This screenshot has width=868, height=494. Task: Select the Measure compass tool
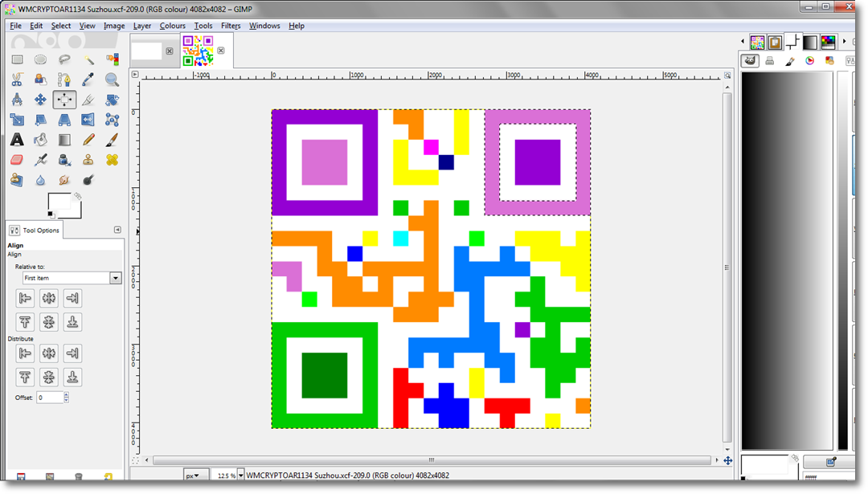17,100
